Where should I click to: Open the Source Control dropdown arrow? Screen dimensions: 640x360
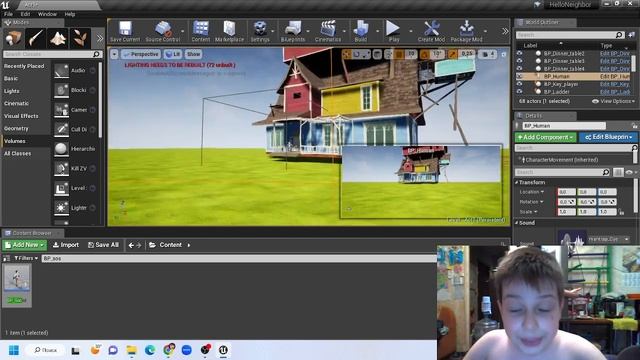(182, 31)
